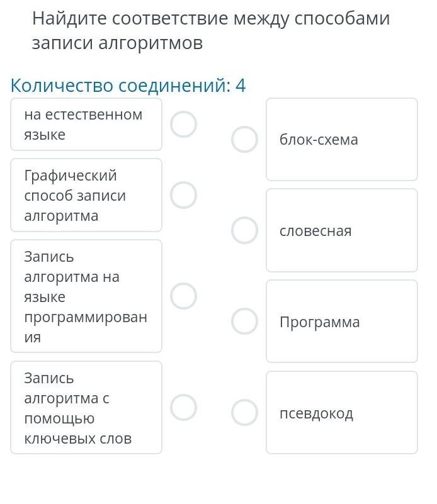Click the 'на естественном языке' card
This screenshot has height=504, width=437.
point(86,125)
